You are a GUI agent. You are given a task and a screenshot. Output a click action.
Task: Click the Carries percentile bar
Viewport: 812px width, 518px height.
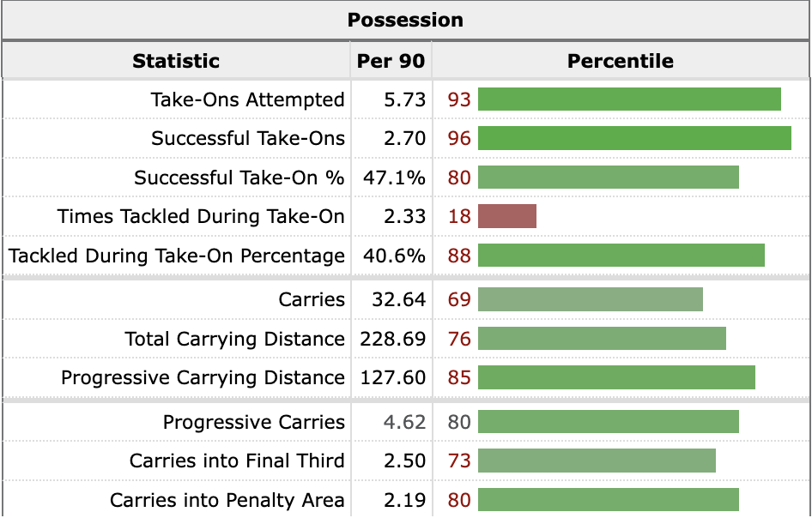pyautogui.click(x=590, y=299)
